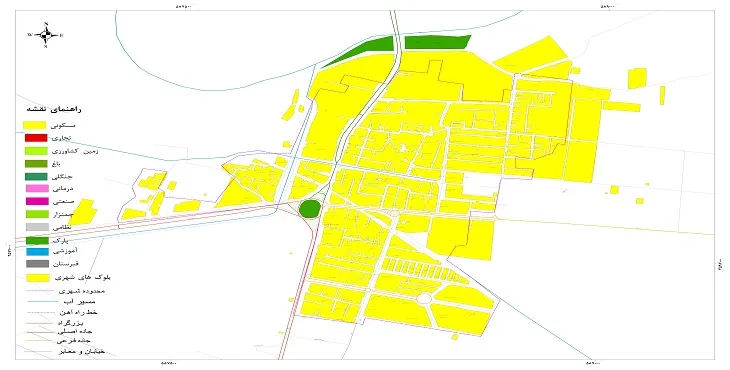
Task: Select the pink 'درمانی' medical legend swatch
Action: tap(36, 188)
